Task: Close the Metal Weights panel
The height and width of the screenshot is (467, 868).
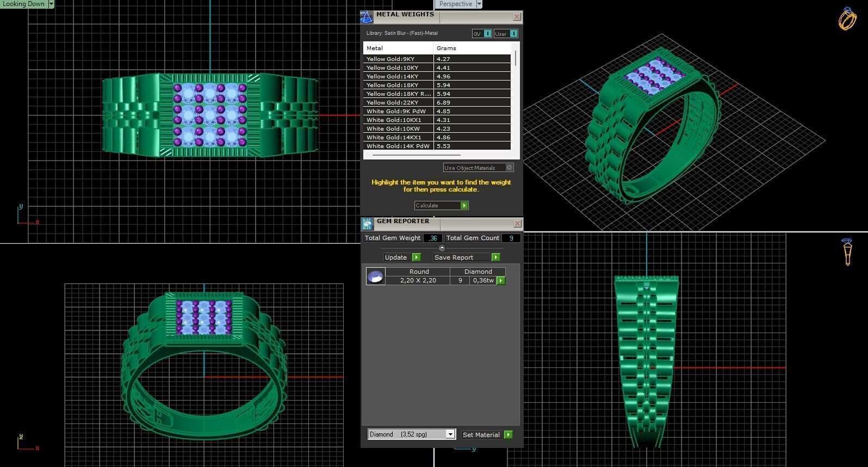Action: pyautogui.click(x=517, y=17)
